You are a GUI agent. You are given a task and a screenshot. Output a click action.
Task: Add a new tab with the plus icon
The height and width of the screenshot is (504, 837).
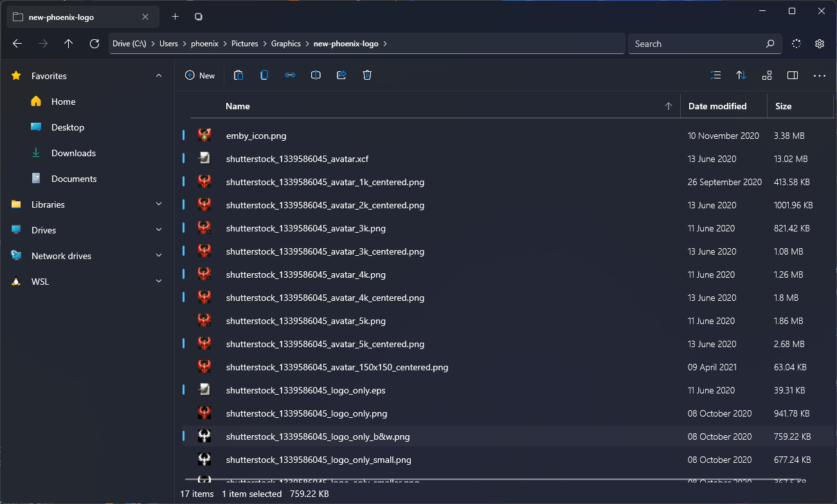[175, 17]
